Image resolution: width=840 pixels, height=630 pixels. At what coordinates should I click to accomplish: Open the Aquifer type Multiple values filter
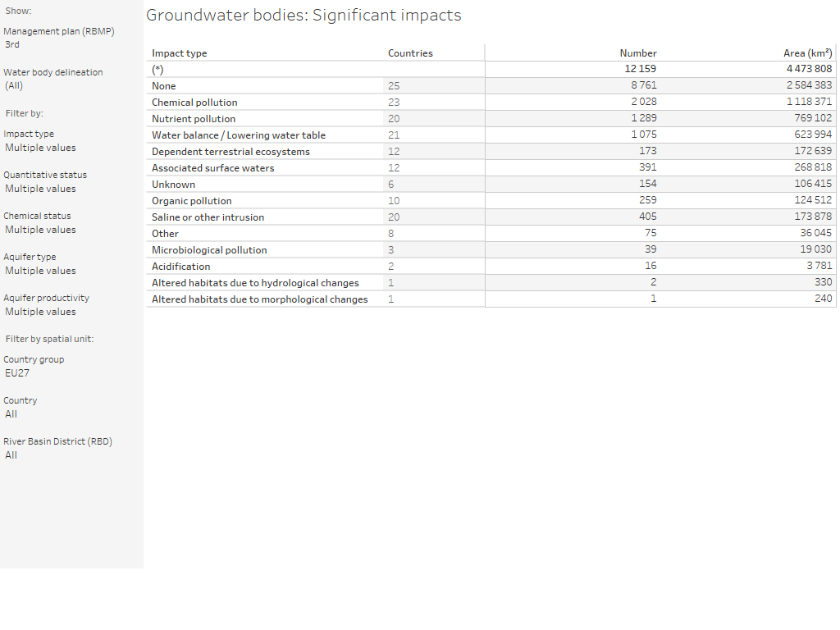click(x=40, y=271)
